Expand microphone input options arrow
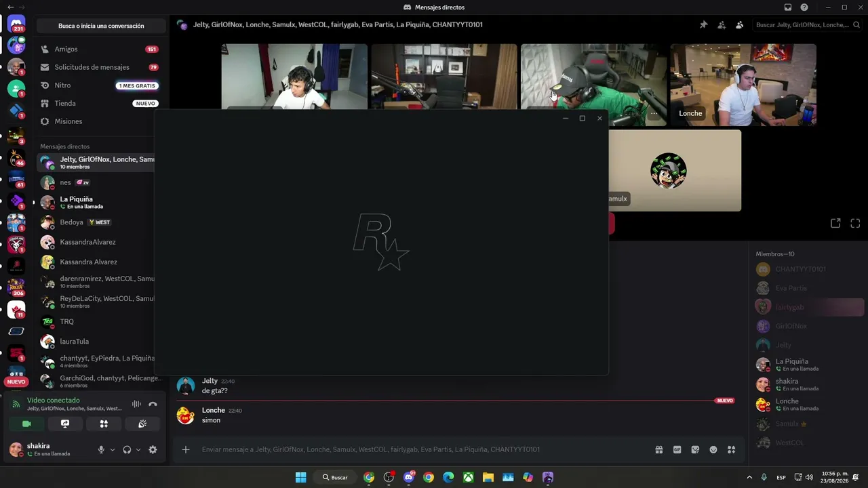Image resolution: width=868 pixels, height=488 pixels. (113, 449)
